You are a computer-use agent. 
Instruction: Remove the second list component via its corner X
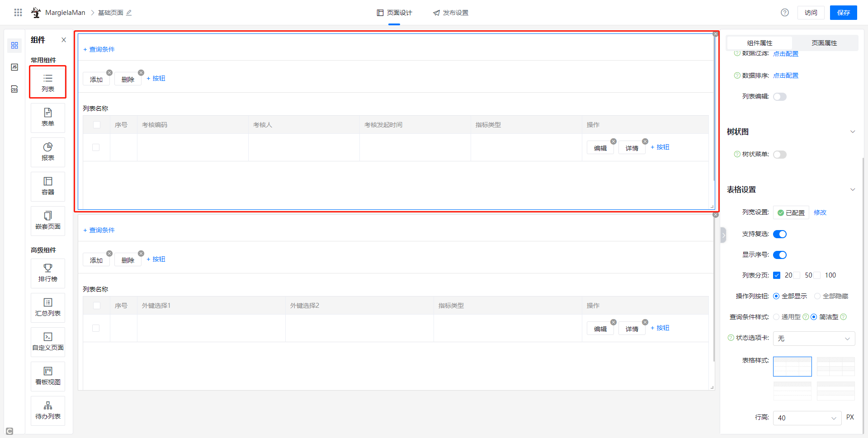[x=716, y=215]
